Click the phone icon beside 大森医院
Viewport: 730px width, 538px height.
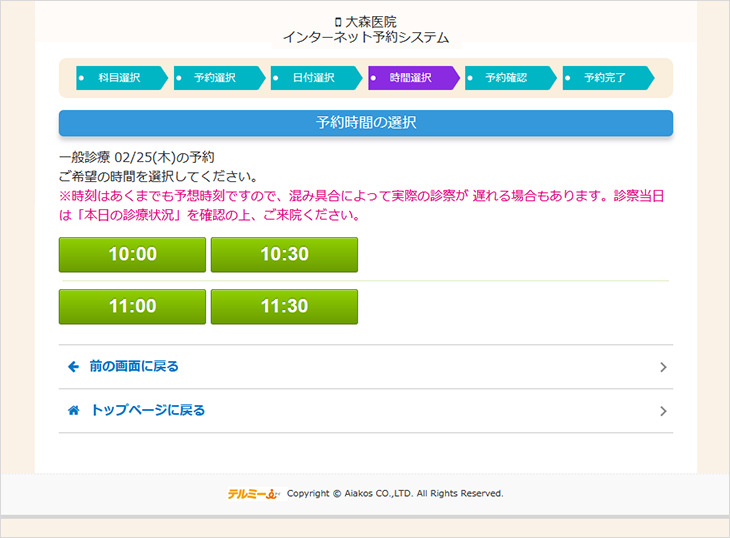338,22
